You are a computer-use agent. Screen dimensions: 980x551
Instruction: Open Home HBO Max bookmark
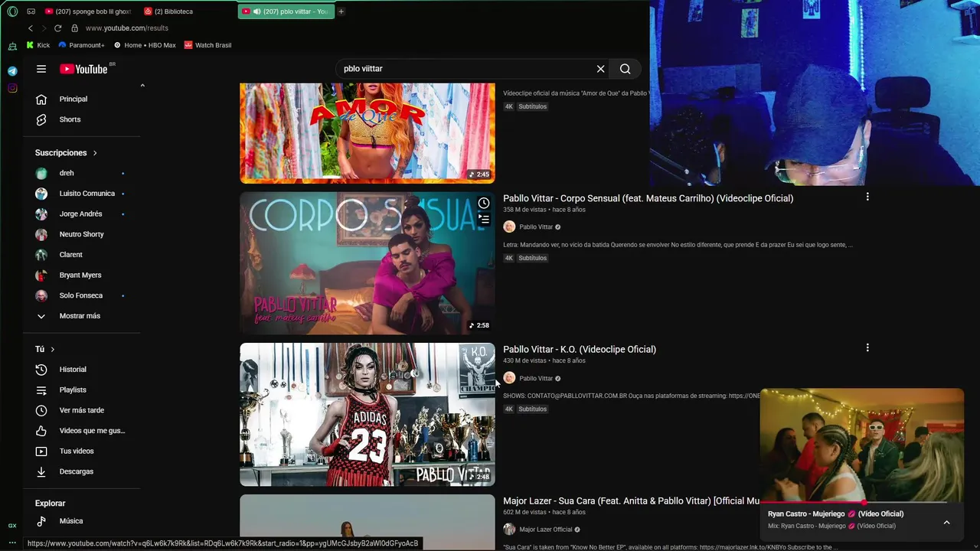tap(144, 45)
